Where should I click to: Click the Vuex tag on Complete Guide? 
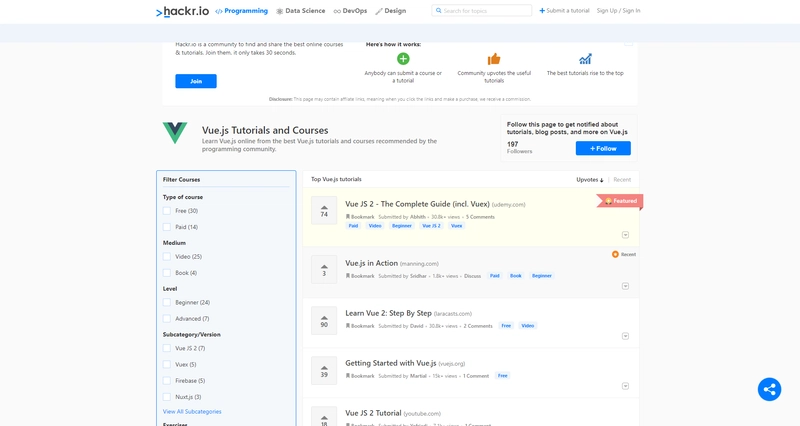[x=457, y=225]
